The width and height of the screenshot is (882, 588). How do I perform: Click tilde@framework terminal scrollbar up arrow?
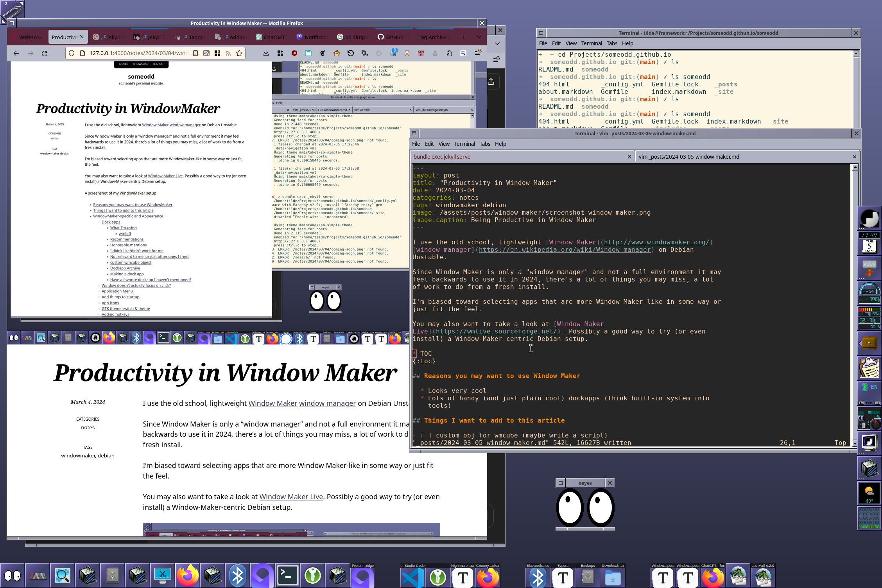click(x=856, y=54)
